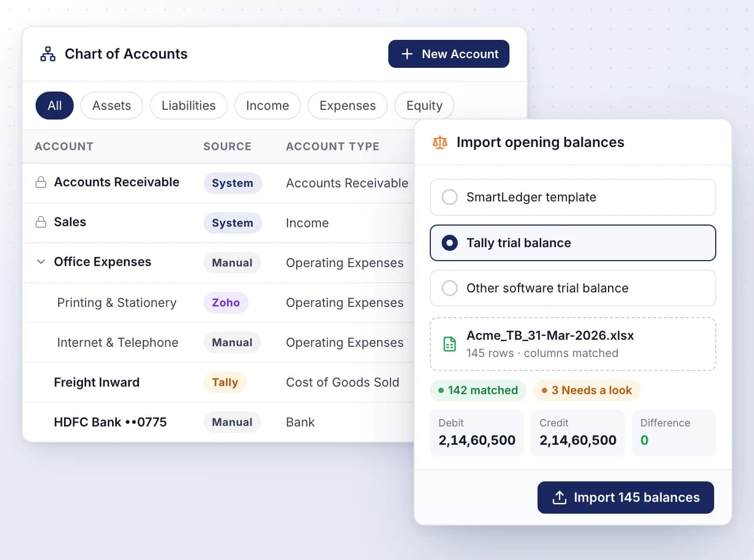Click the ACCOUNT TYPE column header
This screenshot has height=560, width=754.
coord(333,146)
